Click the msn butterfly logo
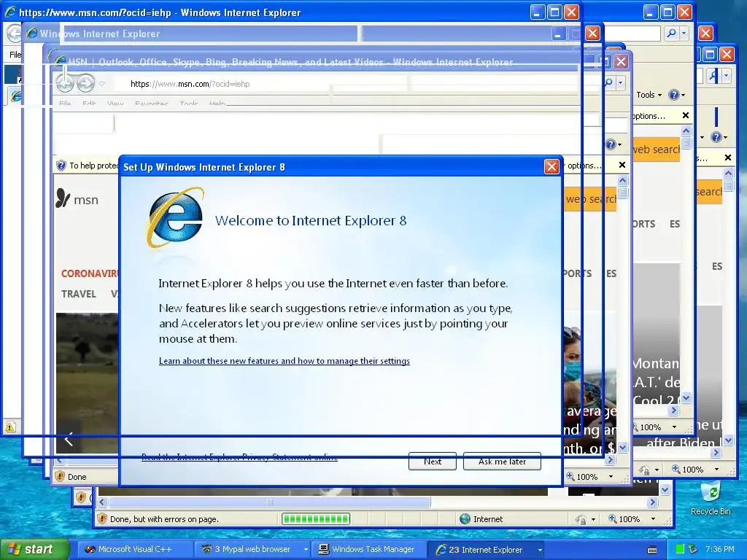The width and height of the screenshot is (747, 560). tap(63, 198)
